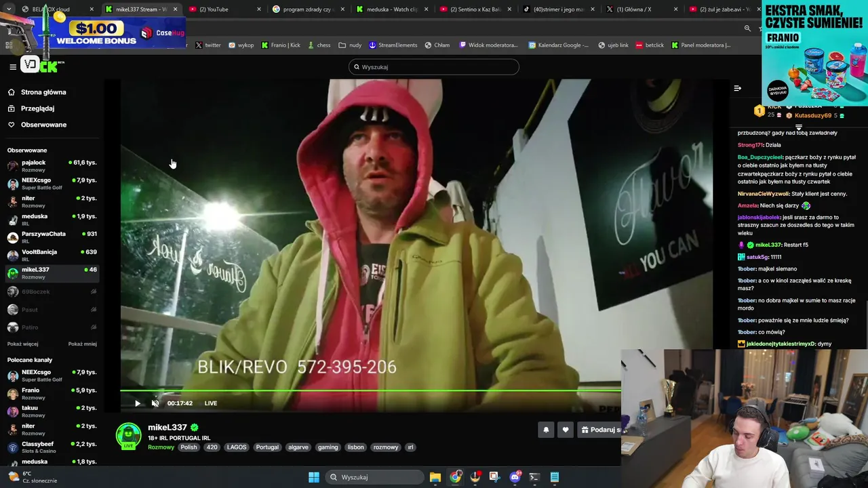
Task: Open meduska IRL channel in Obserwowane list
Action: click(52, 220)
